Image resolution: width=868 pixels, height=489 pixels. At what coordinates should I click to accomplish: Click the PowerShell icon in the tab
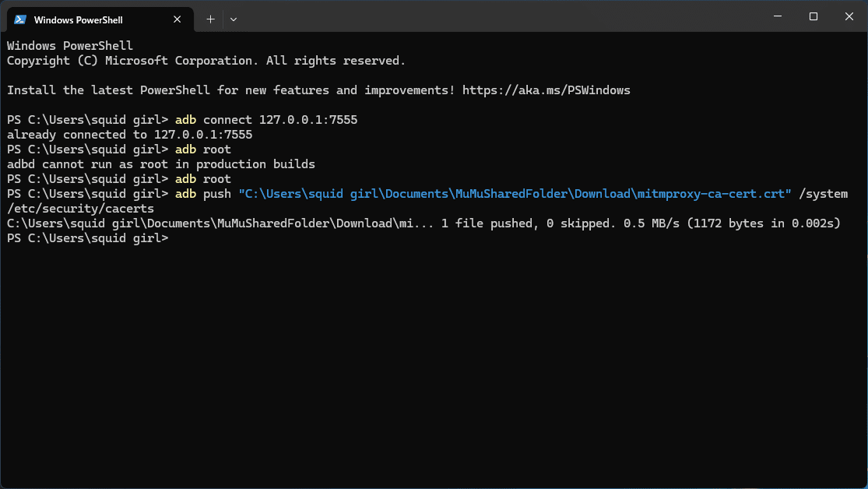coord(20,19)
